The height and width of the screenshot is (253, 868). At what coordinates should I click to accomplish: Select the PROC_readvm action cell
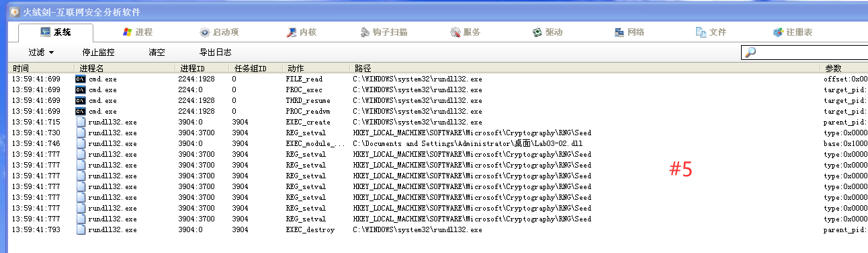coord(308,112)
